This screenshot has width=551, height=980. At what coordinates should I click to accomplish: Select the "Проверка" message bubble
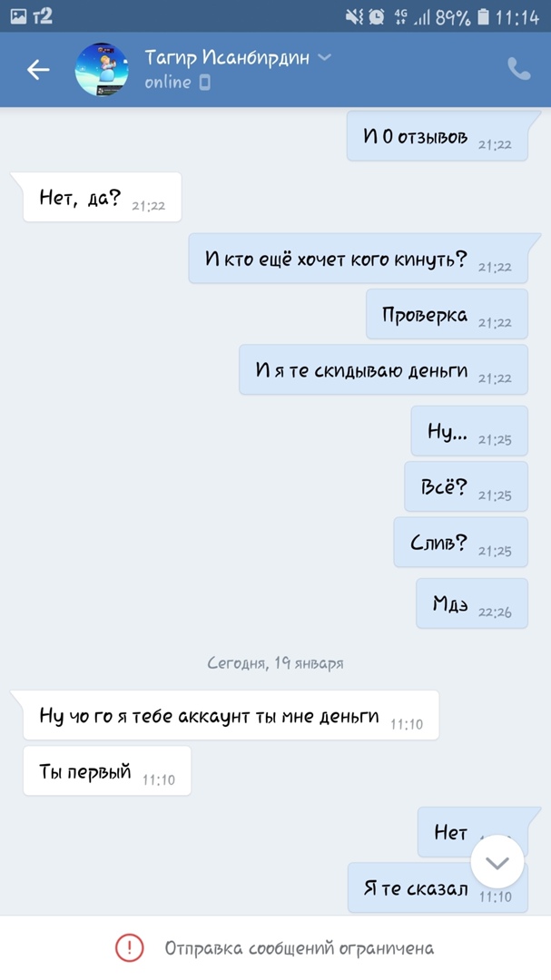[448, 314]
